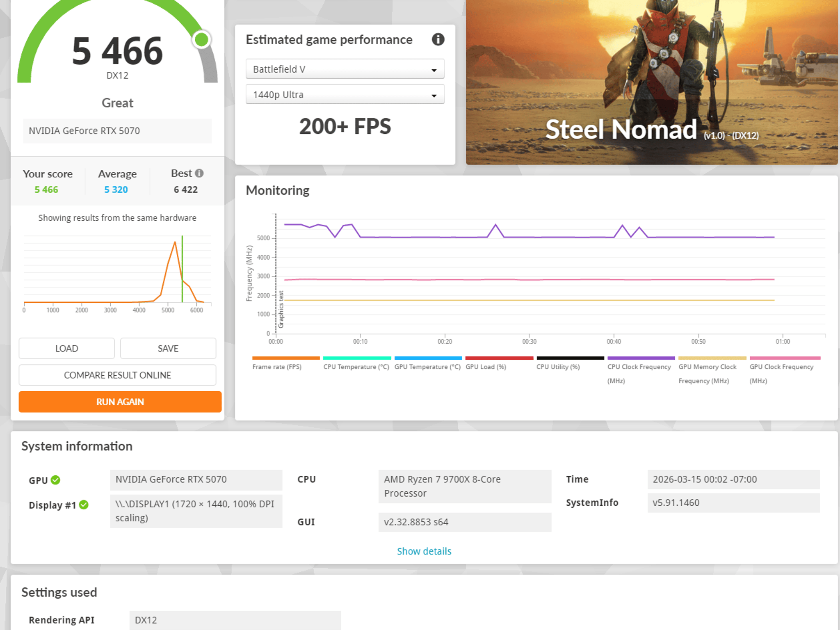This screenshot has height=630, width=840.
Task: Toggle Frame rate (FPS) legend series
Action: 286,363
